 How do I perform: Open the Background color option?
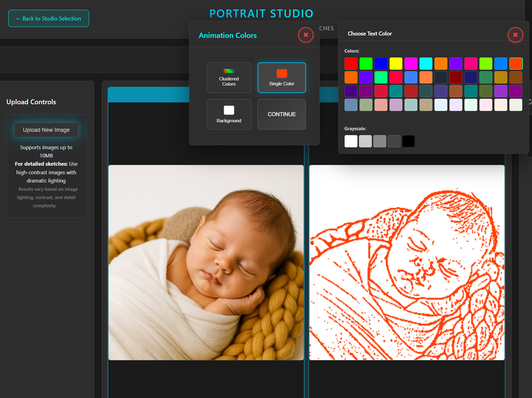click(x=229, y=114)
